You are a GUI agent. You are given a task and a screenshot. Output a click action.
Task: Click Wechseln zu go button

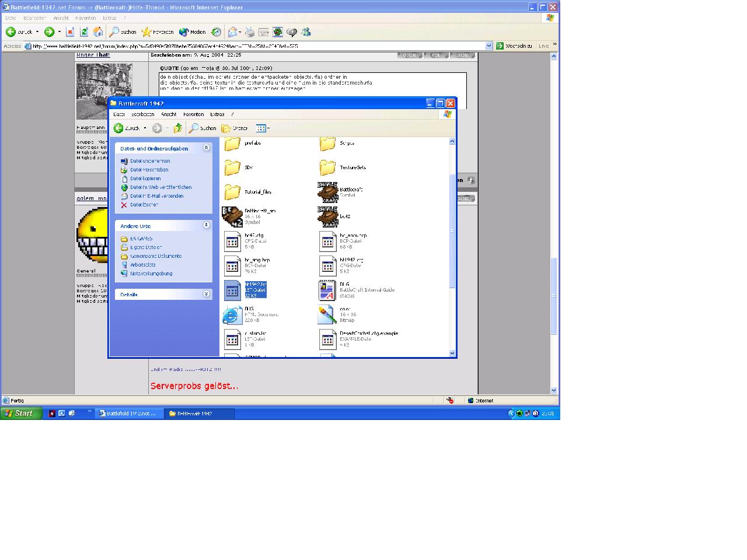tap(514, 46)
